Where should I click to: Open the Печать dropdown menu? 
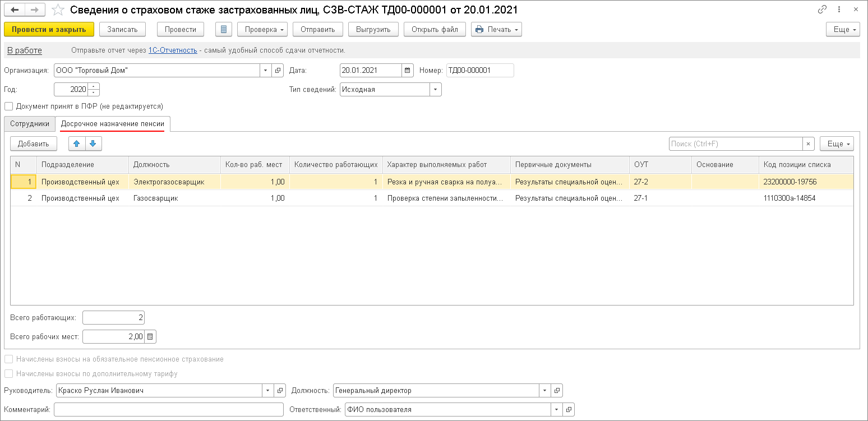coord(496,29)
